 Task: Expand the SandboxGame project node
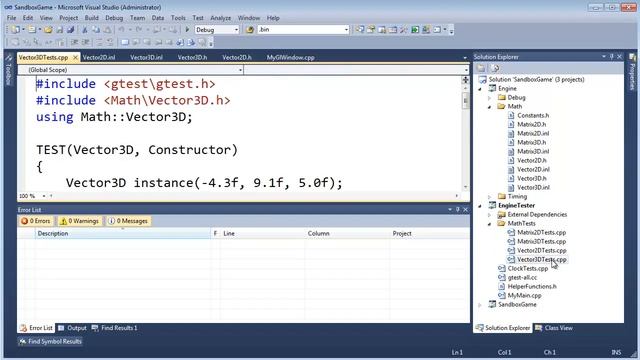click(480, 304)
